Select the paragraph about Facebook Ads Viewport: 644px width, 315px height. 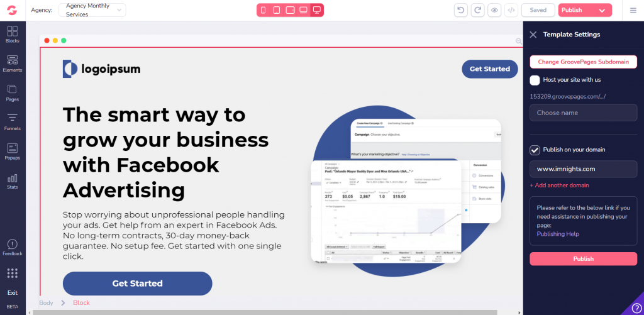(x=174, y=235)
